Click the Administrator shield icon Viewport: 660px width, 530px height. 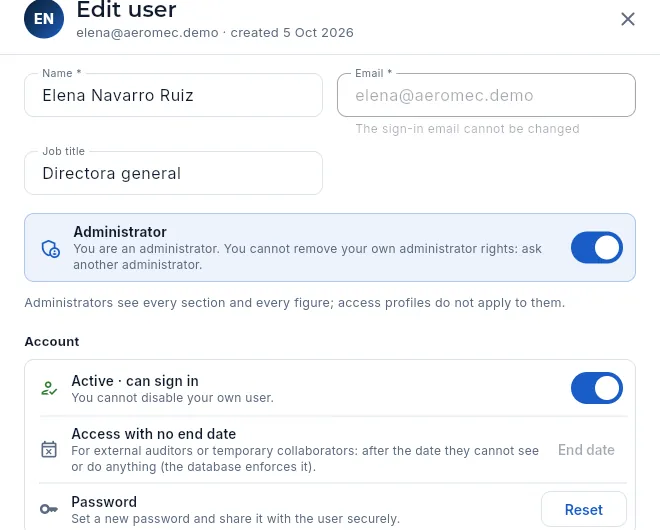pos(51,248)
